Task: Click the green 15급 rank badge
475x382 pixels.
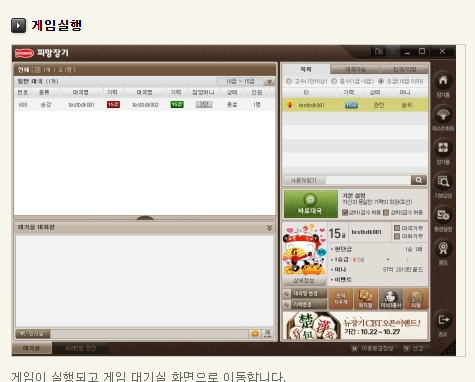Action: (x=177, y=105)
